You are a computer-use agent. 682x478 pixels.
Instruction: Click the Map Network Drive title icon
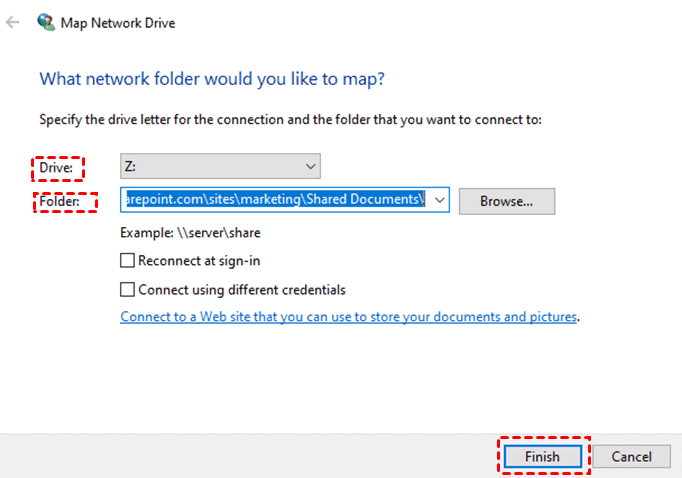pos(46,21)
